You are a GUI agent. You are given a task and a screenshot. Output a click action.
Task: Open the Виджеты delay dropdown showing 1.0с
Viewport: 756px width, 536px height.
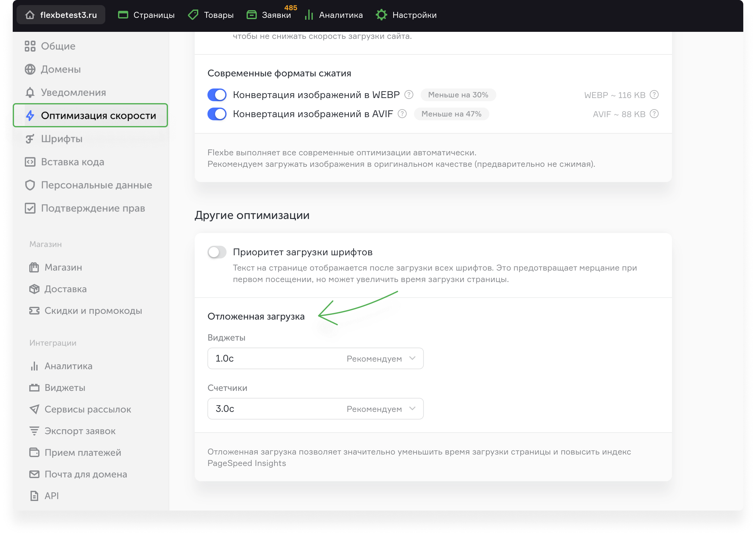315,358
